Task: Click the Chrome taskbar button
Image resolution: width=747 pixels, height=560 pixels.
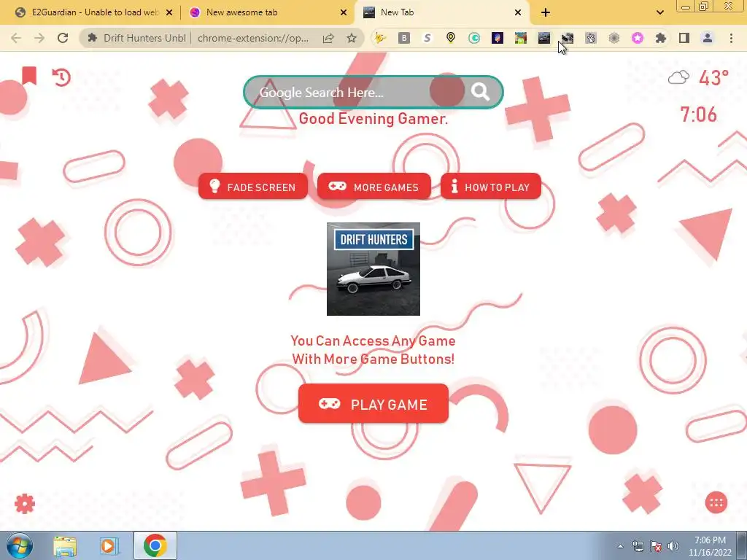Action: (155, 545)
